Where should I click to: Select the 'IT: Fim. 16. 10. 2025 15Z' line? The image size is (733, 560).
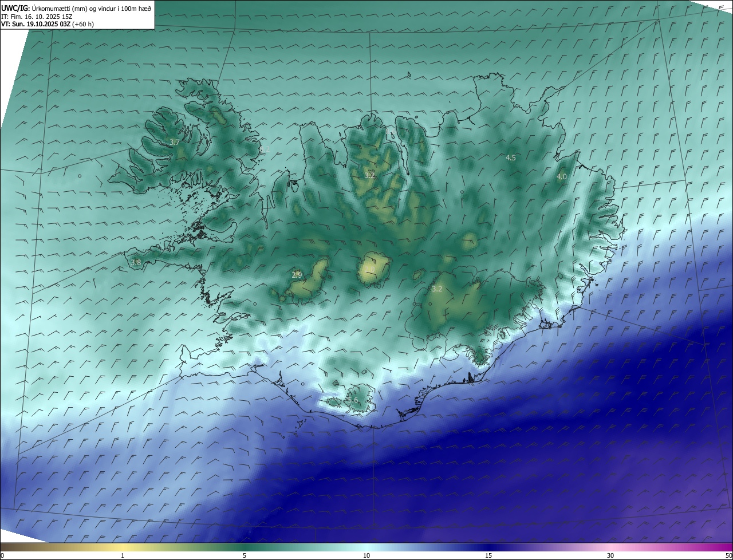click(x=38, y=17)
